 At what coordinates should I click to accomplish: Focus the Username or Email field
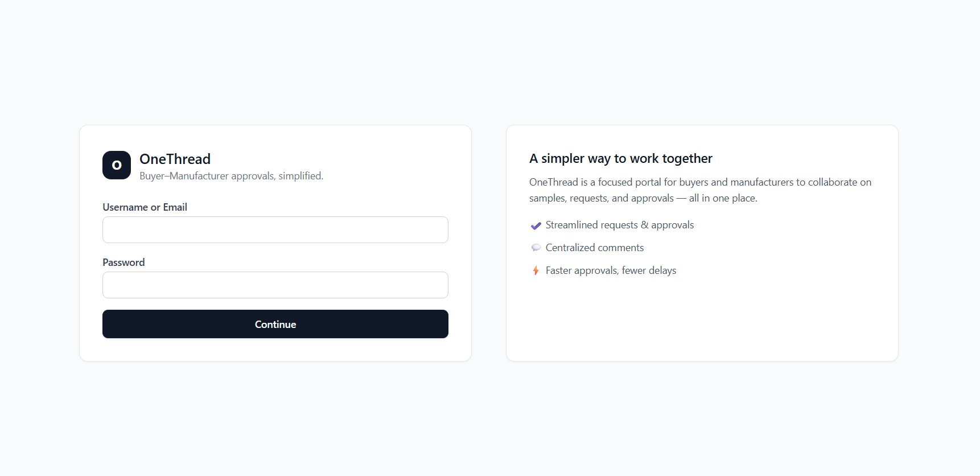[275, 230]
